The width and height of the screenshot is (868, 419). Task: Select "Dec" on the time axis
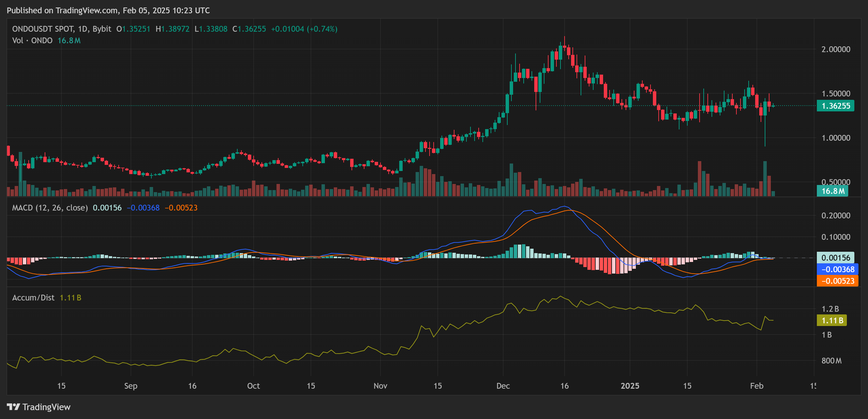coord(504,386)
